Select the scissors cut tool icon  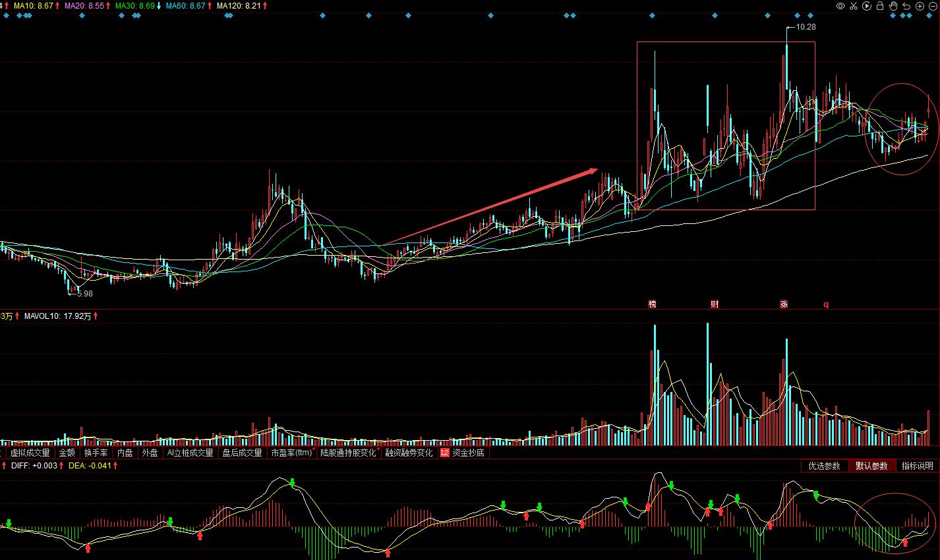click(x=854, y=6)
